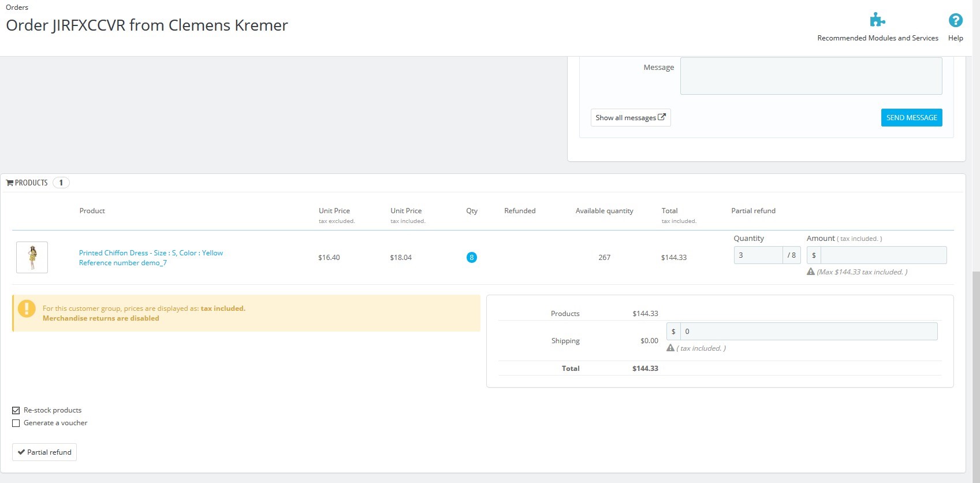Click the Orders breadcrumb

(17, 8)
